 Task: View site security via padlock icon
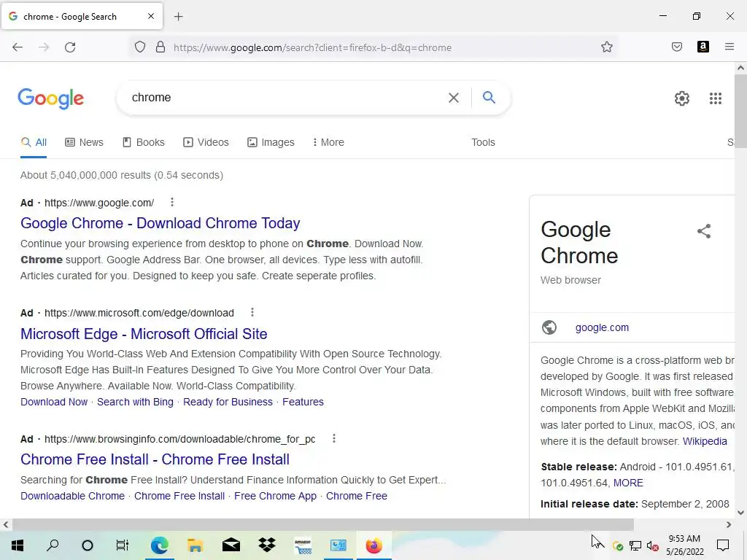(x=160, y=47)
